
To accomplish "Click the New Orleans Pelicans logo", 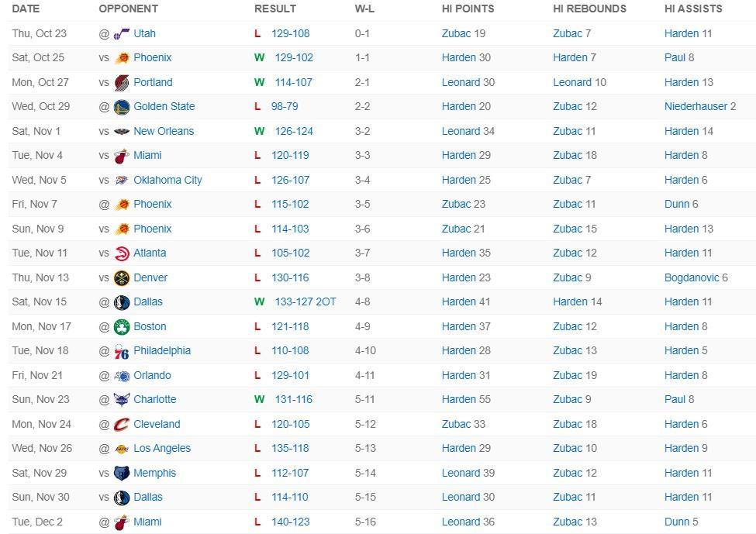I will pyautogui.click(x=122, y=131).
